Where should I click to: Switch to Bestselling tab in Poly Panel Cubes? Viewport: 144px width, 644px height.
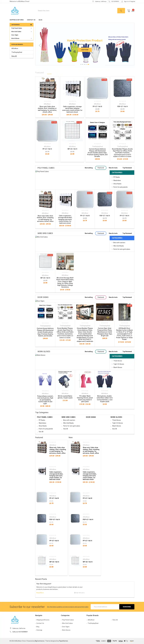[89, 168]
